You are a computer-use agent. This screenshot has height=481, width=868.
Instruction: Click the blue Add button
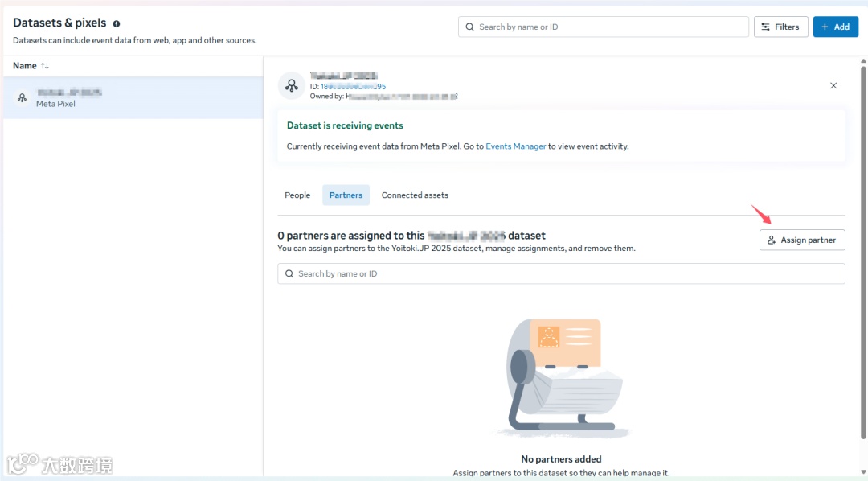(x=835, y=27)
